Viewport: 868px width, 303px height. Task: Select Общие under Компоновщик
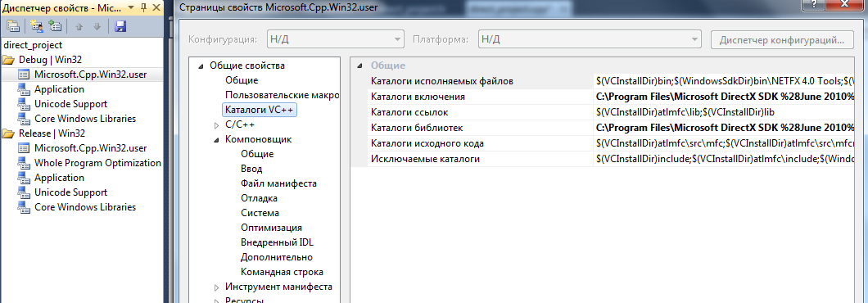click(x=257, y=154)
